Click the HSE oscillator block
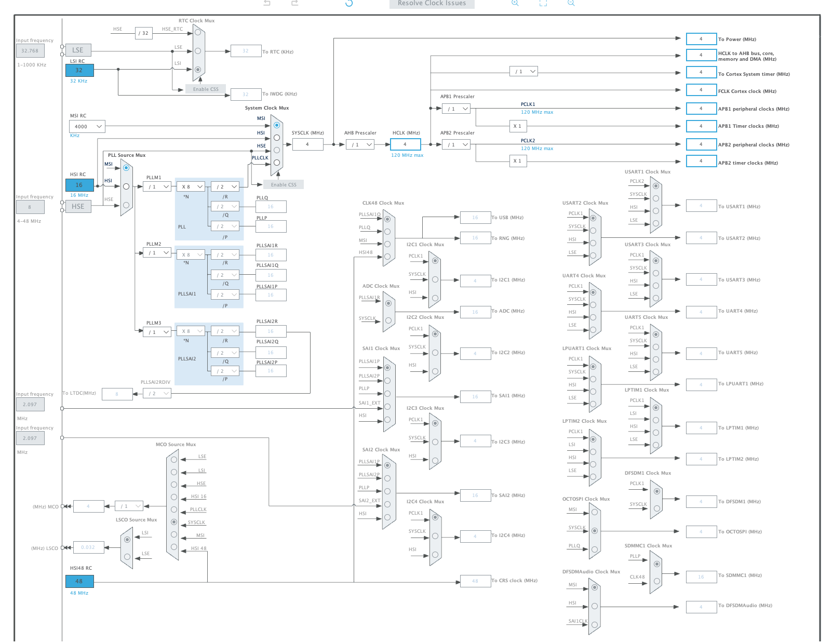Viewport: 833px width, 644px height. 78,207
